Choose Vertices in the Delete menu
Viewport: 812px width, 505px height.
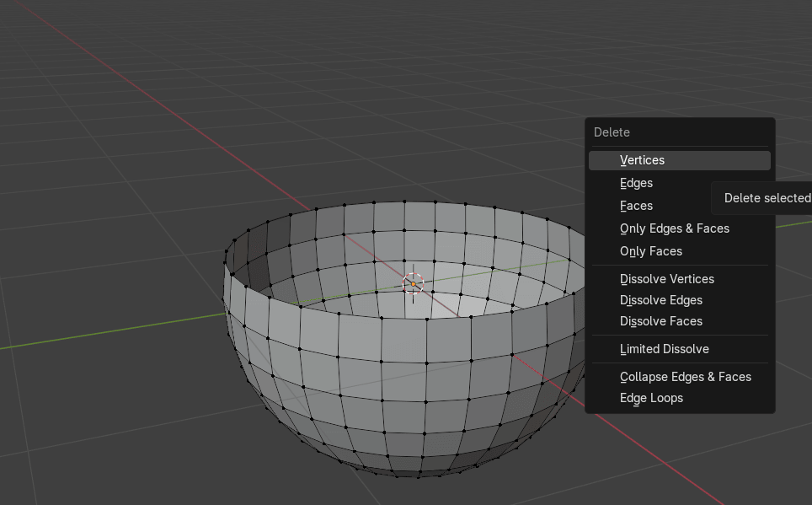[x=642, y=160]
